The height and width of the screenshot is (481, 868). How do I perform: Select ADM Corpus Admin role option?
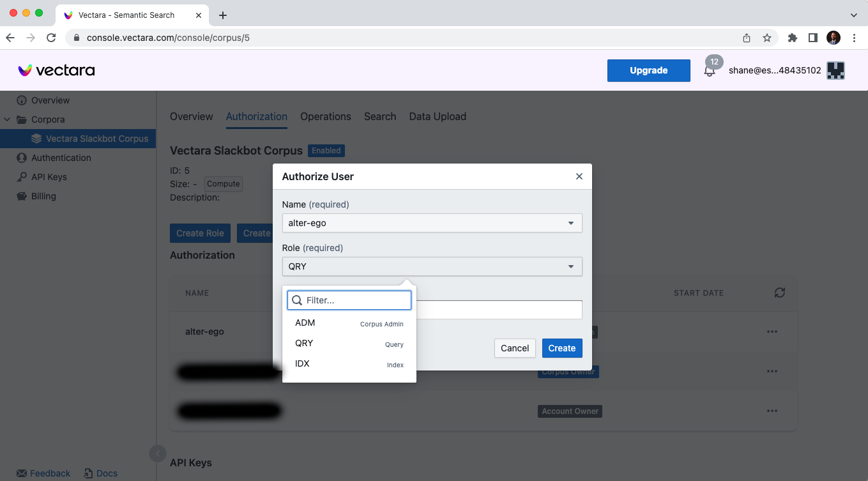coord(349,323)
